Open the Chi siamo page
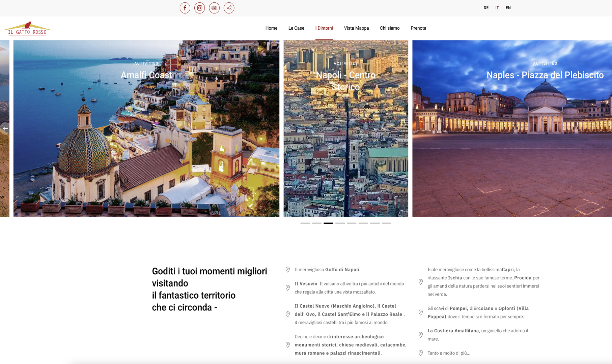The image size is (612, 364). click(x=390, y=28)
